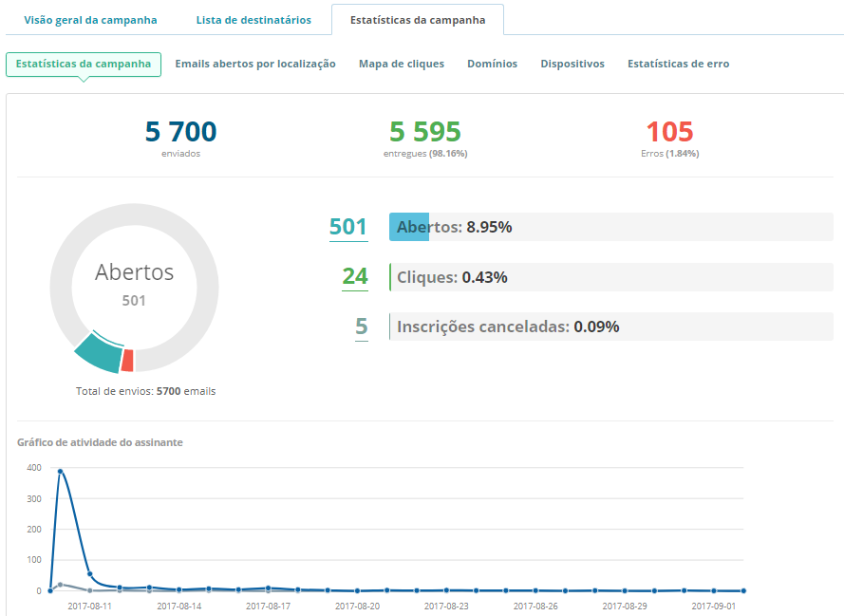Click the red 105 Erros figure
The height and width of the screenshot is (616, 844).
669,132
